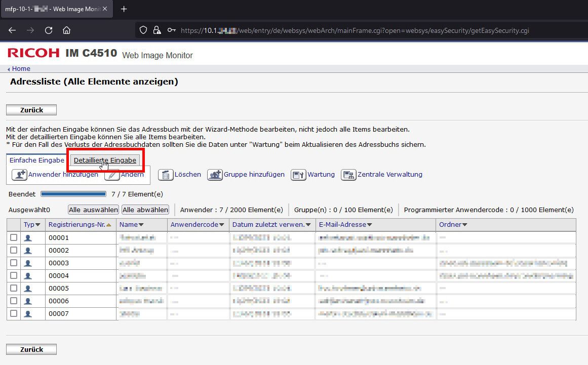Viewport: 588px width, 365px height.
Task: Click the Alle abwählen button
Action: 145,210
